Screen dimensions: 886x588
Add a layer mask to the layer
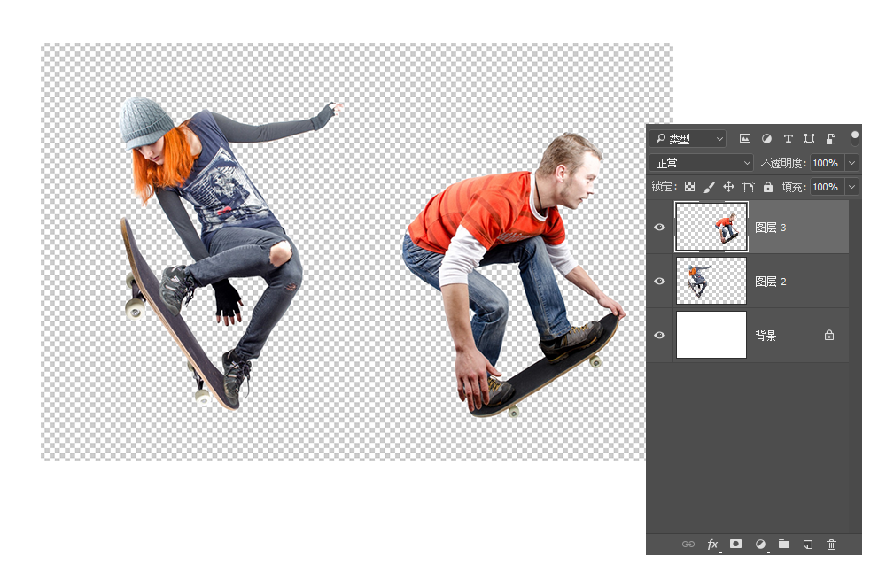(735, 544)
